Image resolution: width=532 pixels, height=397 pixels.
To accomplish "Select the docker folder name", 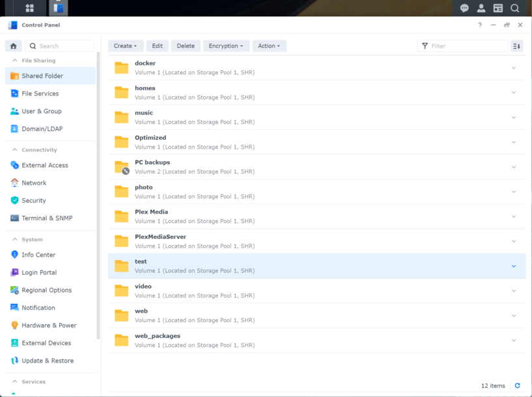I will pyautogui.click(x=145, y=63).
